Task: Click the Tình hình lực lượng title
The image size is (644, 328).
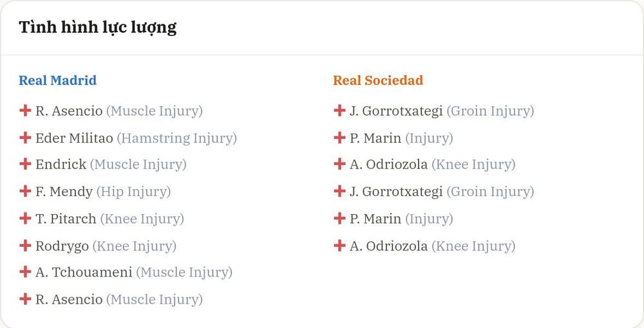Action: (98, 28)
